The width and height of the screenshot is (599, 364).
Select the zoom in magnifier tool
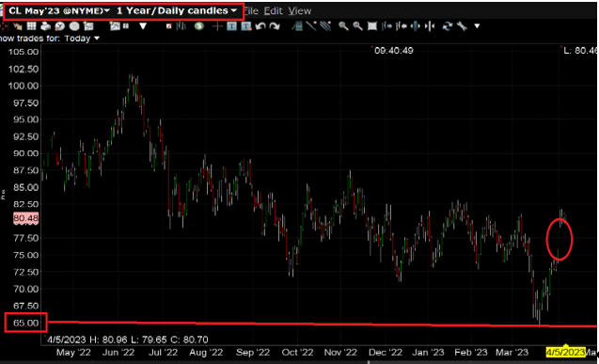click(x=343, y=26)
